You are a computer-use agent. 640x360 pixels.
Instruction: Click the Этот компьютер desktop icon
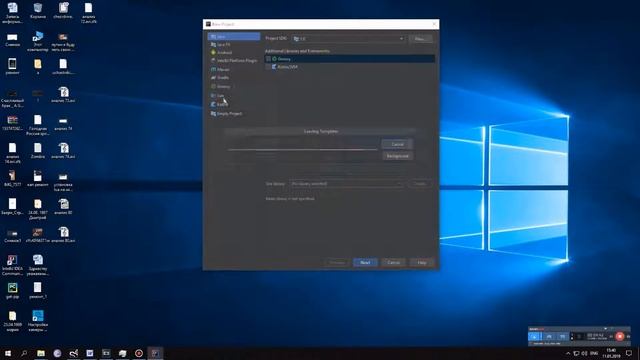[x=38, y=41]
